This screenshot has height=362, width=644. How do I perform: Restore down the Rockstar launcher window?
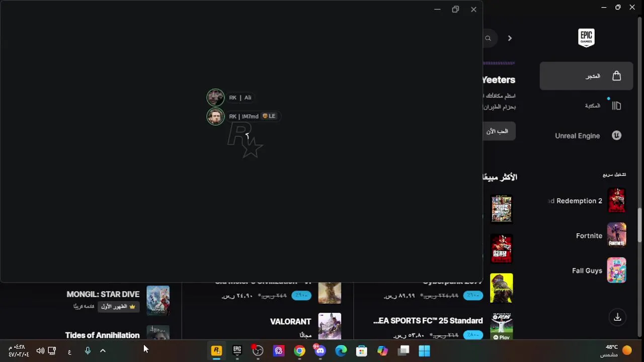point(455,9)
